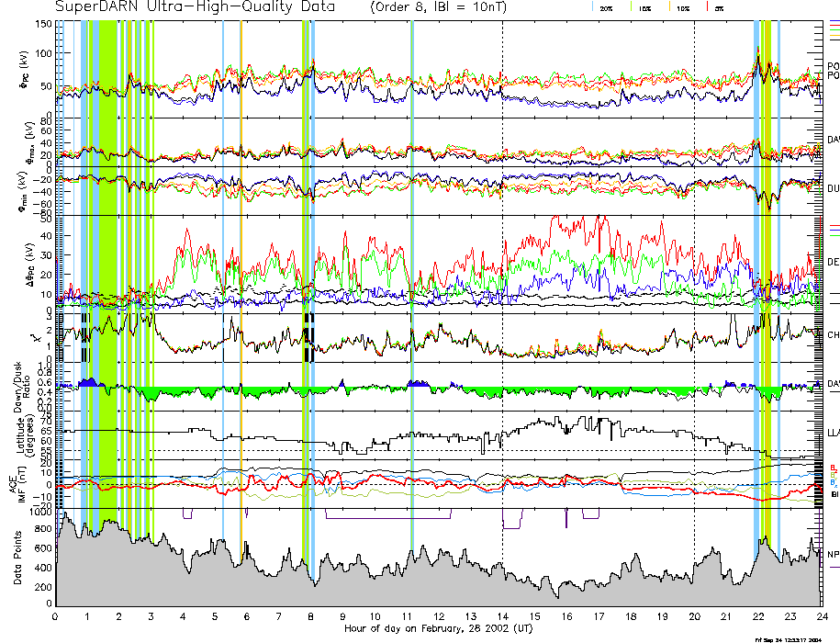Click the hour 24 tick label on x-axis
The width and height of the screenshot is (840, 643).
tap(821, 616)
